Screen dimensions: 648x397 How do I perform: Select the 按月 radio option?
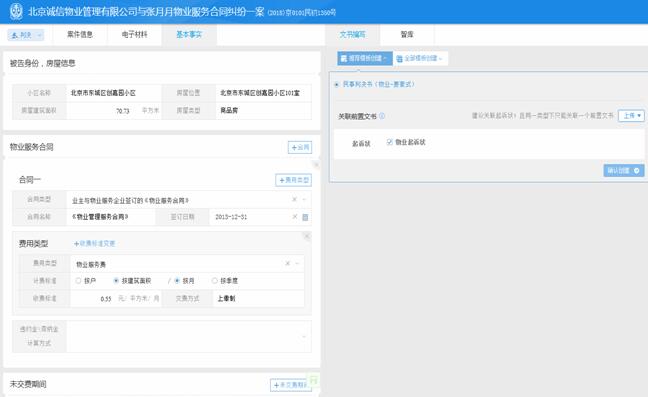pyautogui.click(x=177, y=281)
